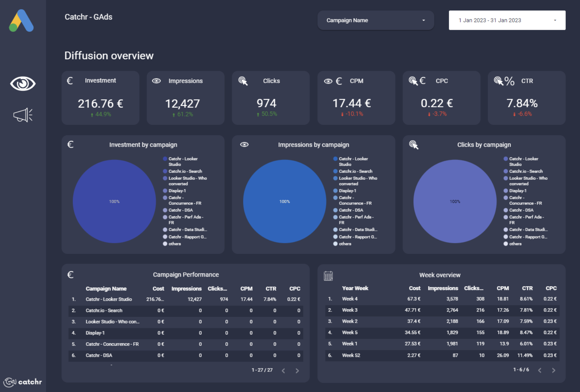
Task: Toggle 'Catchr - DSA' in the Impressions legend
Action: 351,210
